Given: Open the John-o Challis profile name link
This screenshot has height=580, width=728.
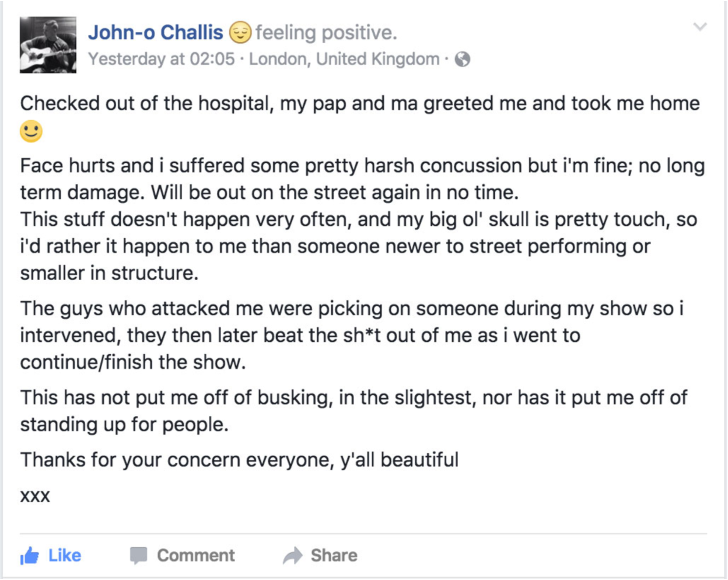Looking at the screenshot, I should tap(155, 32).
